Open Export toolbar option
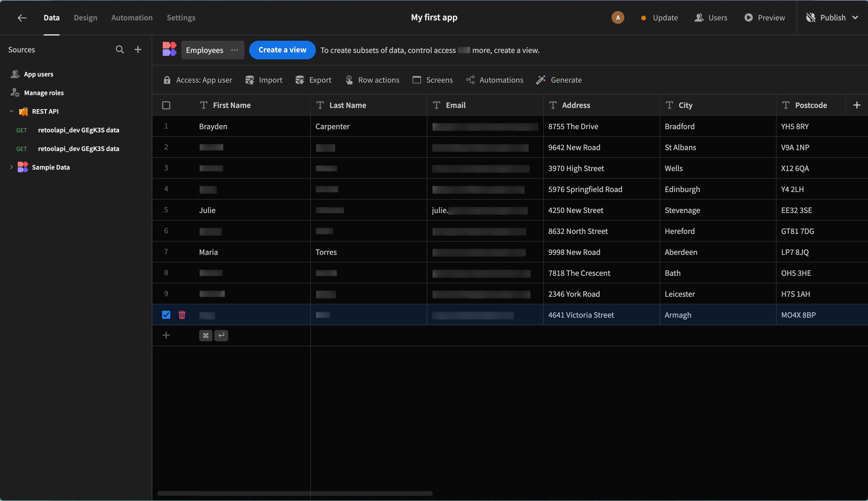The width and height of the screenshot is (868, 501). (313, 80)
